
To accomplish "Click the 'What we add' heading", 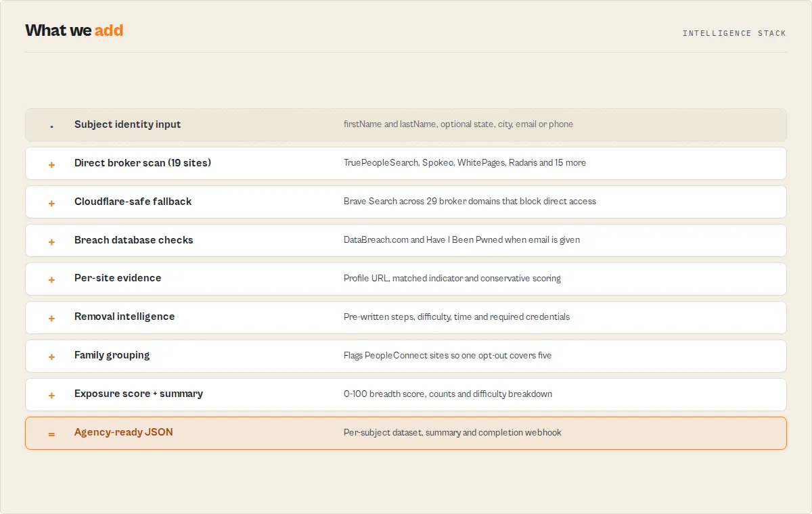I will click(74, 30).
